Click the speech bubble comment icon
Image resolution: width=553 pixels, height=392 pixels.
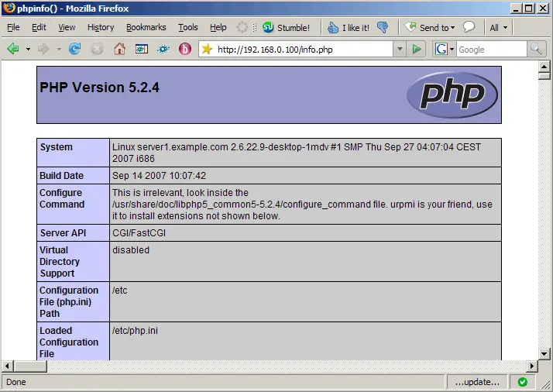469,27
